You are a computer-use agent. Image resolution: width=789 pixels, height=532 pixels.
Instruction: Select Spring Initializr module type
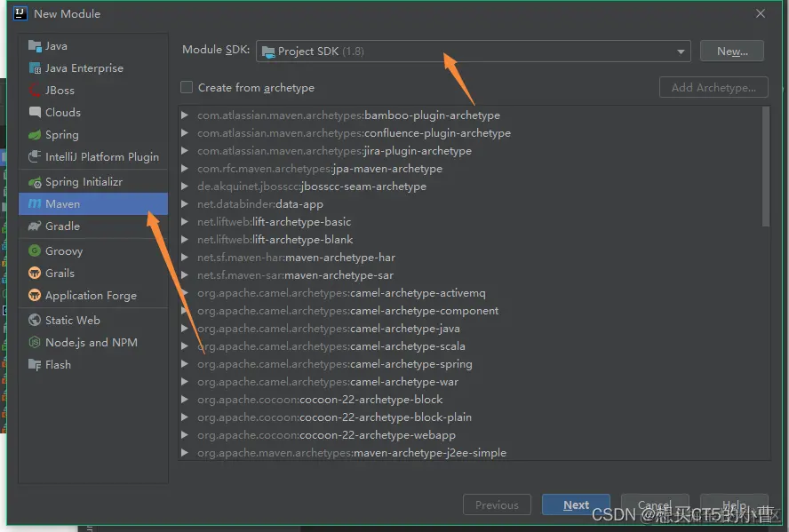(93, 182)
